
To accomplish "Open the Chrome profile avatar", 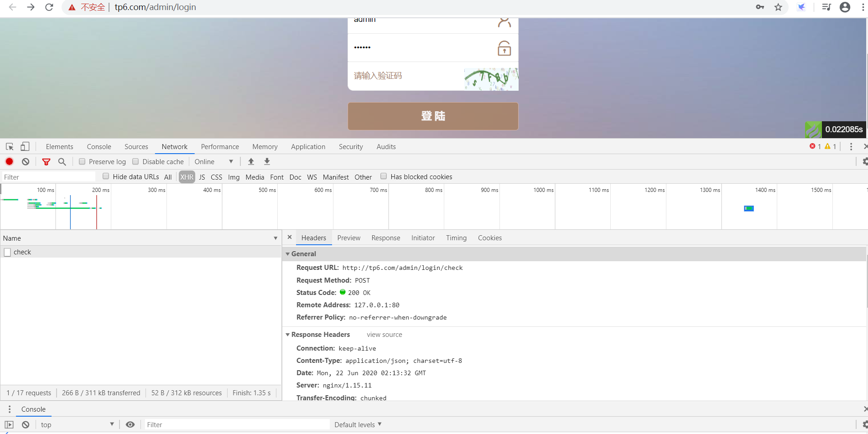I will click(x=845, y=7).
